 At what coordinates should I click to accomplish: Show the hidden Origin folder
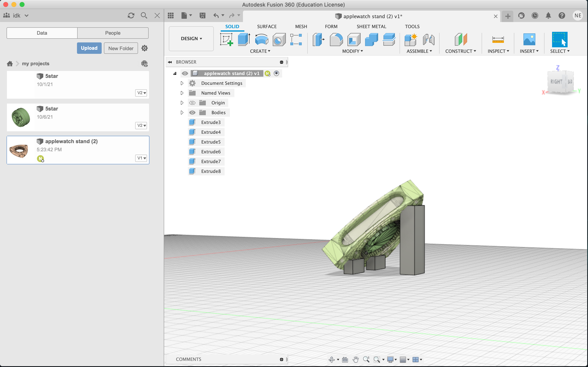pyautogui.click(x=192, y=103)
